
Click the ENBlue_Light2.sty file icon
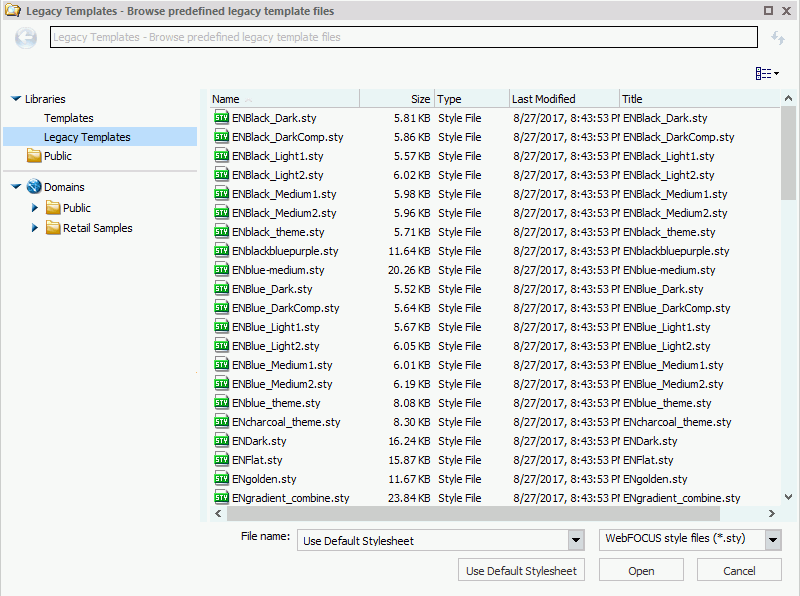[221, 346]
